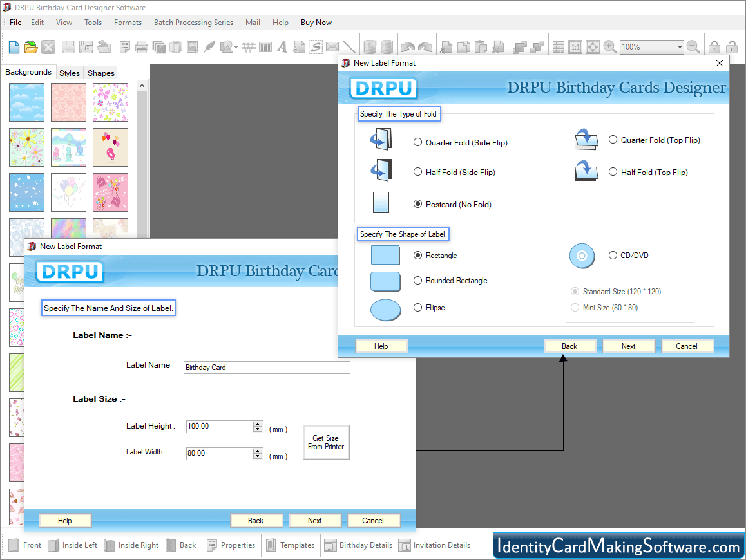Image resolution: width=746 pixels, height=560 pixels.
Task: Select Quarter Fold (Top Flip) radio option
Action: (x=613, y=140)
